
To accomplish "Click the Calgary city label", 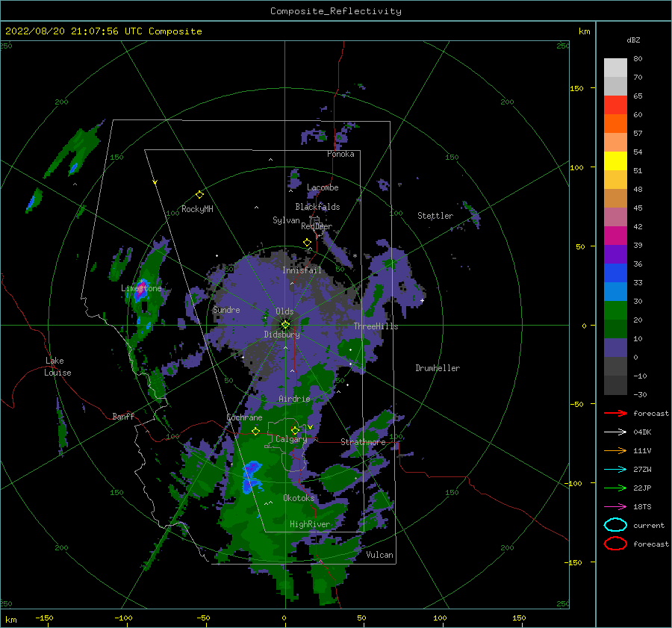I will tap(291, 439).
